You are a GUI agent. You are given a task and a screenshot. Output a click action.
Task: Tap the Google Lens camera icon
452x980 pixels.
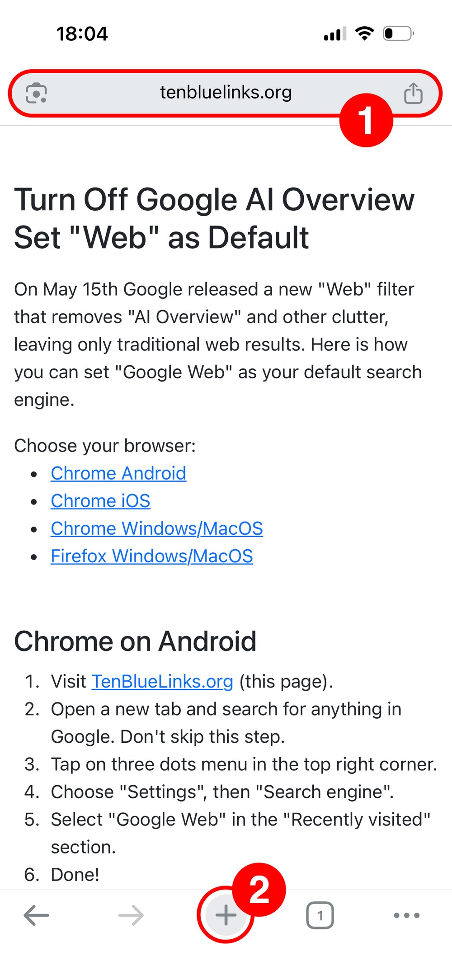point(36,93)
